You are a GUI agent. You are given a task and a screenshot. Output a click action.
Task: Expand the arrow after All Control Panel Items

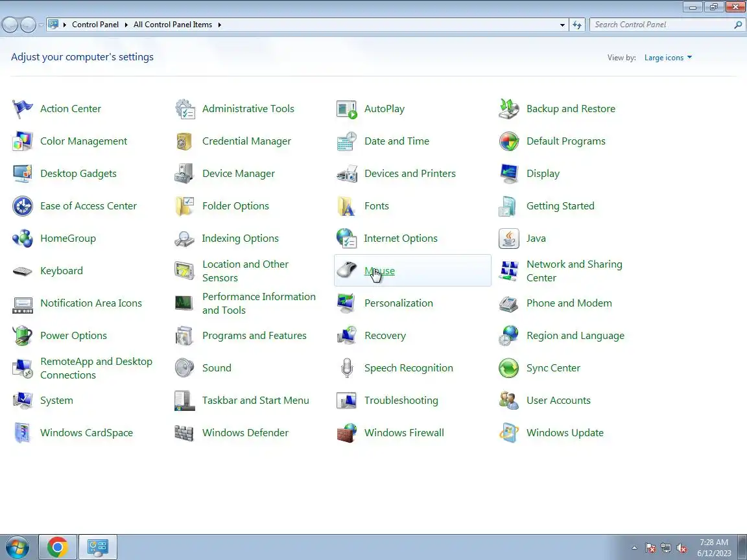[220, 25]
